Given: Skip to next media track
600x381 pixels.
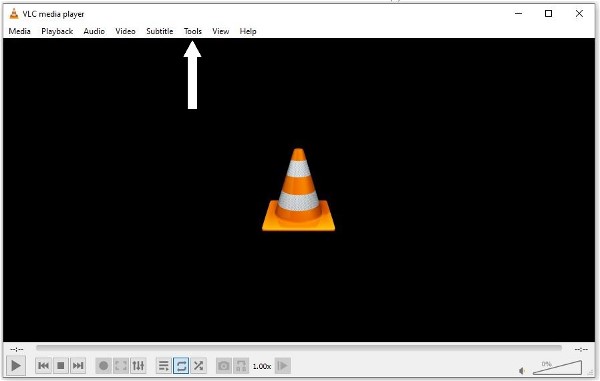Looking at the screenshot, I should point(78,366).
